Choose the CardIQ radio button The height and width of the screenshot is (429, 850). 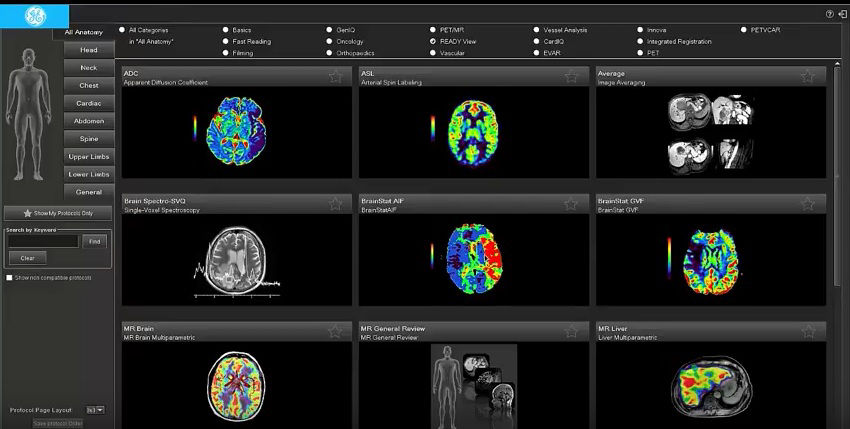(x=536, y=41)
